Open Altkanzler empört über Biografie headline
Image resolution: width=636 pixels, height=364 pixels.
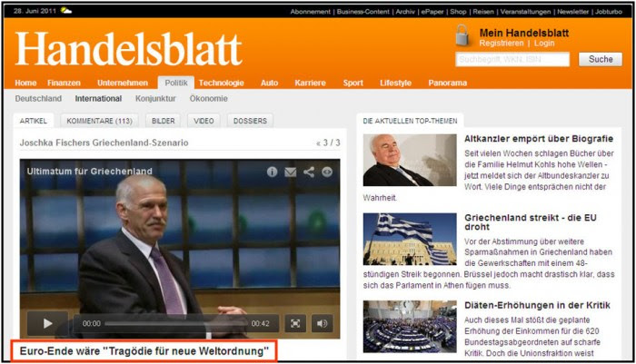click(x=539, y=139)
